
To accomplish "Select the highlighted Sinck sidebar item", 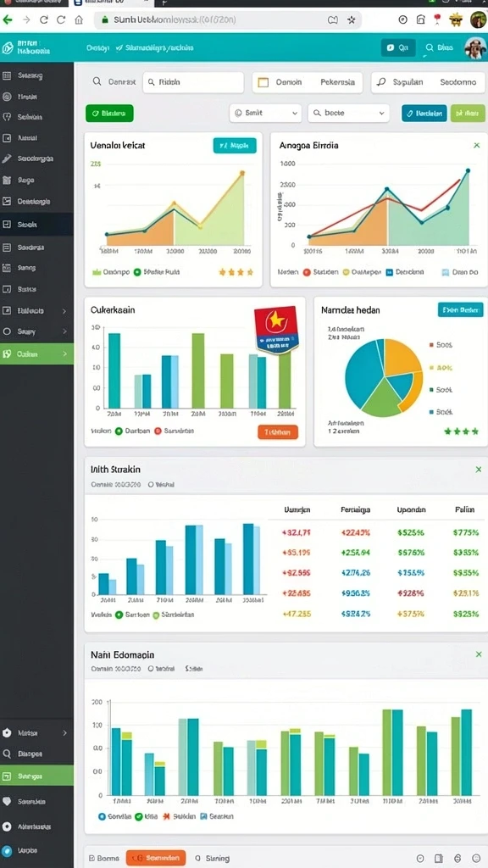I will 36,225.
